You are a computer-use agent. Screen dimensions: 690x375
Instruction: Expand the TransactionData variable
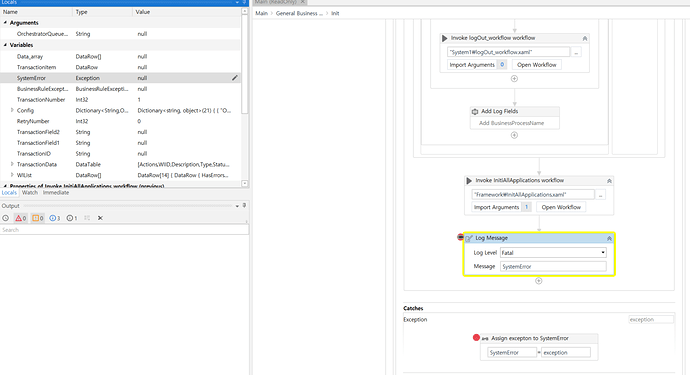(x=12, y=164)
